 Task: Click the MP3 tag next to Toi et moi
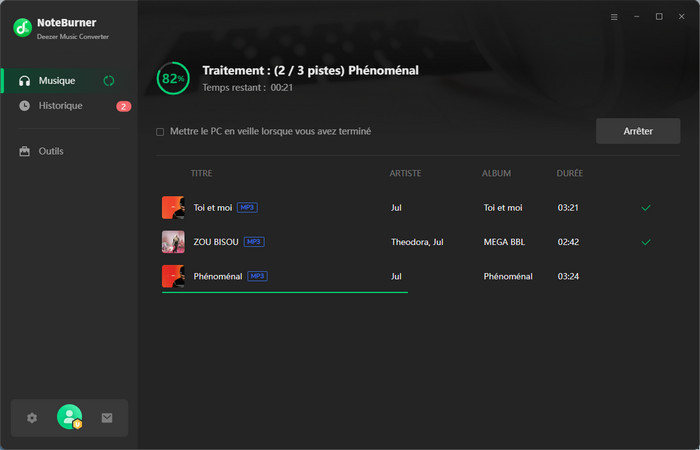coord(247,208)
